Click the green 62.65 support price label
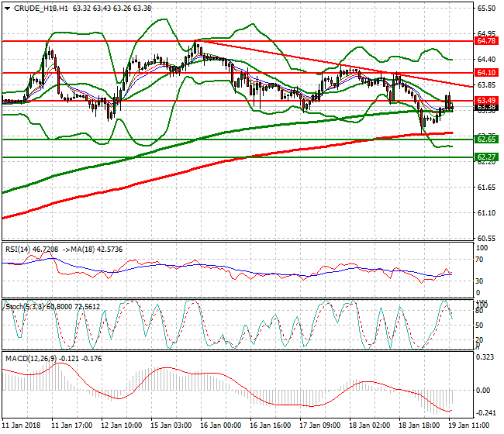This screenshot has height=434, width=504. (x=486, y=139)
